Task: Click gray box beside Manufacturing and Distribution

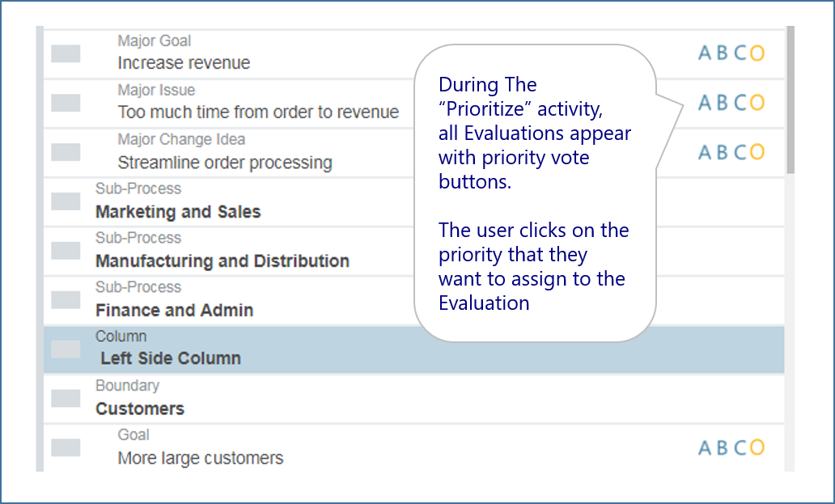Action: [66, 251]
